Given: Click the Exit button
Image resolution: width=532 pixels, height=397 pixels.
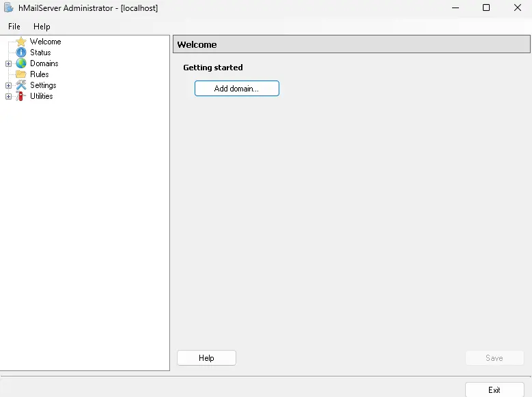Looking at the screenshot, I should coord(494,390).
